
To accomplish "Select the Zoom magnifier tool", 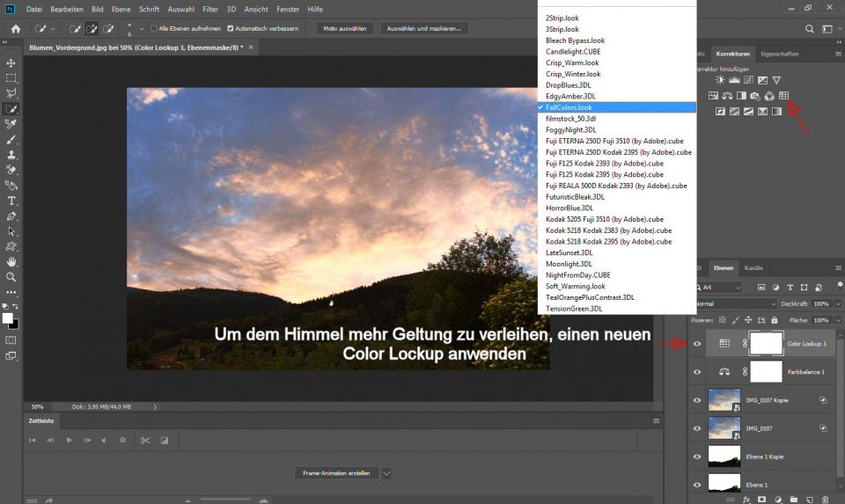I will coord(11,276).
